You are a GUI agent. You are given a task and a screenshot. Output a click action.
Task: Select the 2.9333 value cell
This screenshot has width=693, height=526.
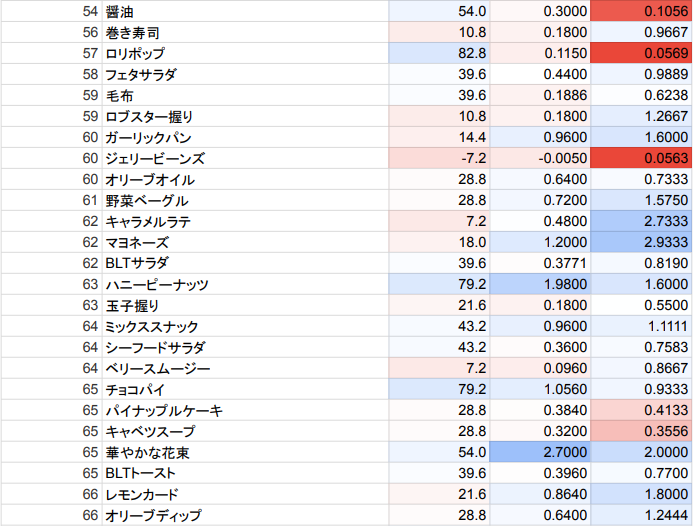click(x=641, y=242)
